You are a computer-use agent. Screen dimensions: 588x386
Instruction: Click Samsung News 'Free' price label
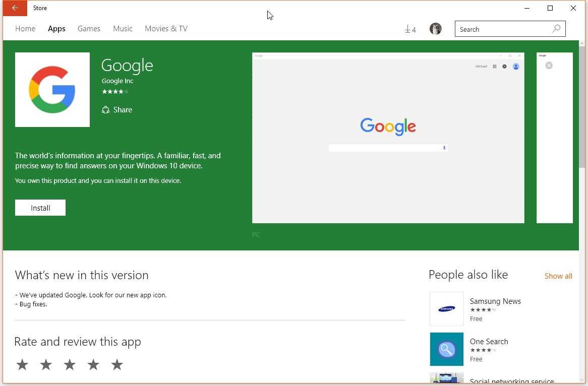click(476, 319)
